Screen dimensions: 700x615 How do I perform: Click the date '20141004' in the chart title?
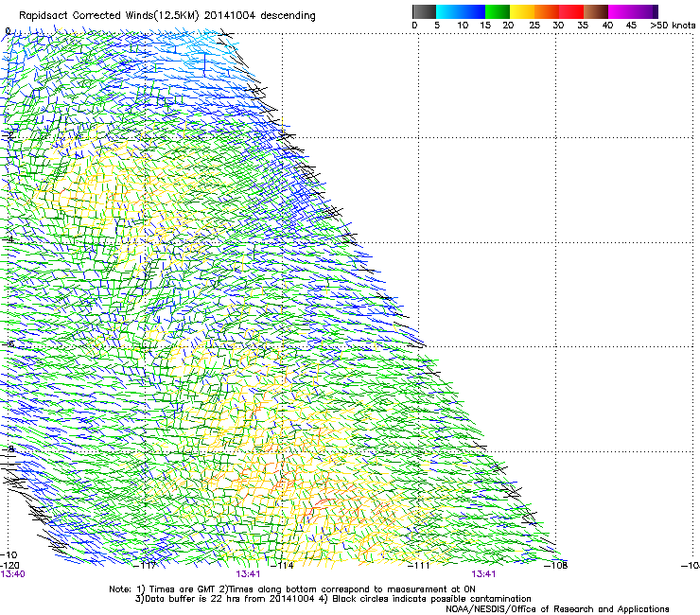coord(230,16)
